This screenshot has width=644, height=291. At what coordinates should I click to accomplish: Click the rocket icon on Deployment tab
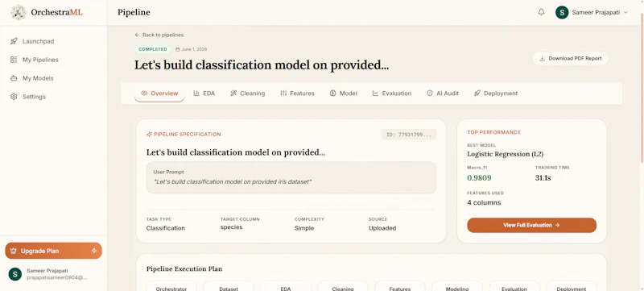click(477, 94)
